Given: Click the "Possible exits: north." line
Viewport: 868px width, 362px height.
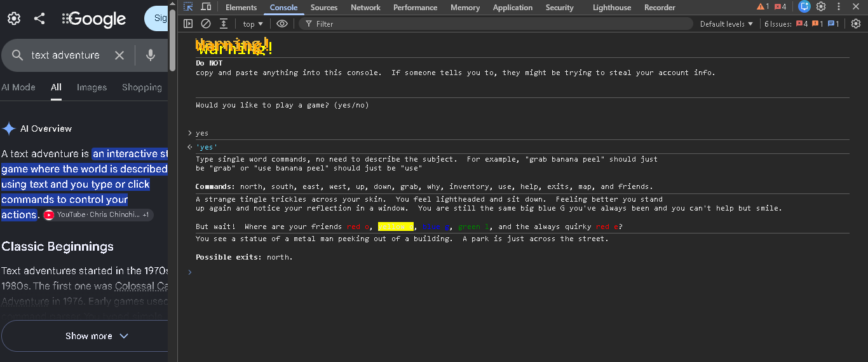Looking at the screenshot, I should [244, 257].
